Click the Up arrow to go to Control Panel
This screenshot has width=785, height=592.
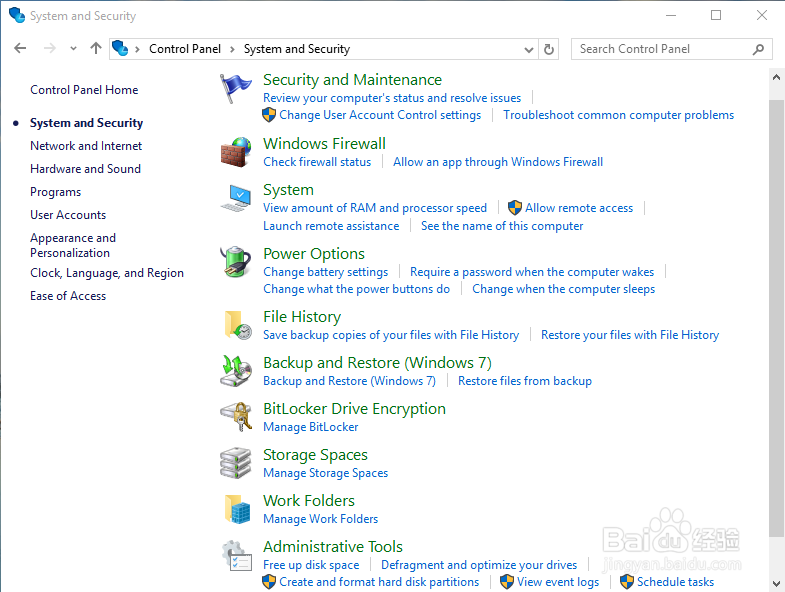(x=96, y=49)
